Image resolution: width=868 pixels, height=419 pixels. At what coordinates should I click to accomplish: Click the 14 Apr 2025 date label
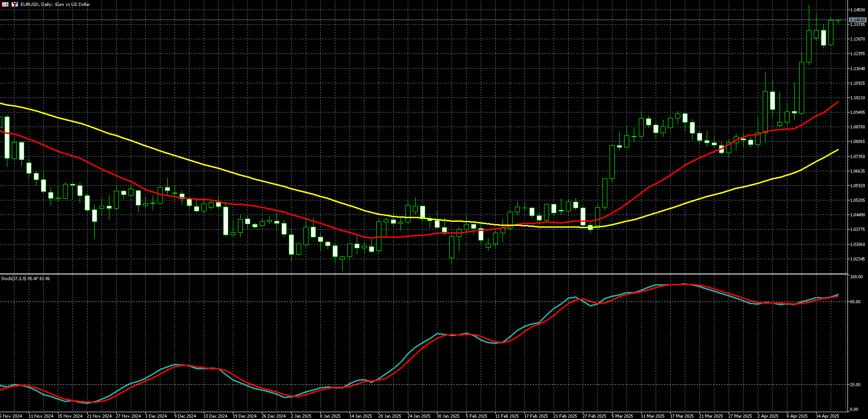pyautogui.click(x=827, y=416)
